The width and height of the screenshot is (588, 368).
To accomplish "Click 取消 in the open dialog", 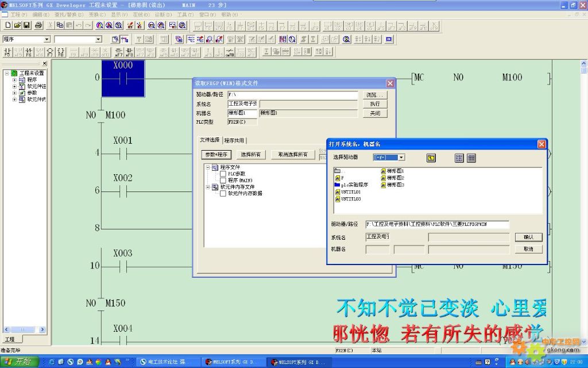I will 528,249.
